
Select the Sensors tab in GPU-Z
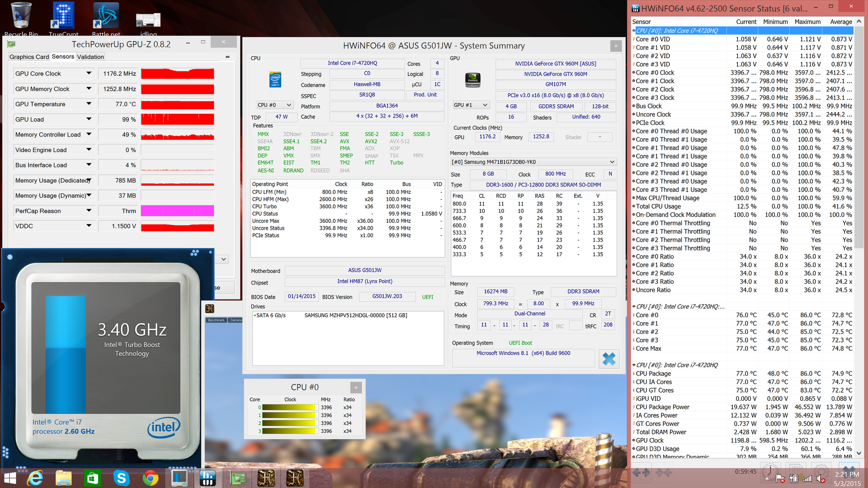63,56
